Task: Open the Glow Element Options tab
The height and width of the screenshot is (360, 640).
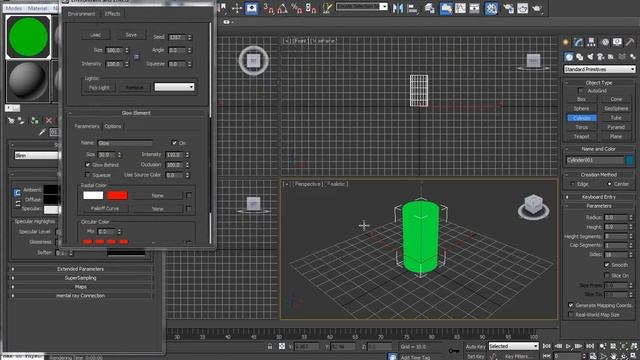Action: 113,127
